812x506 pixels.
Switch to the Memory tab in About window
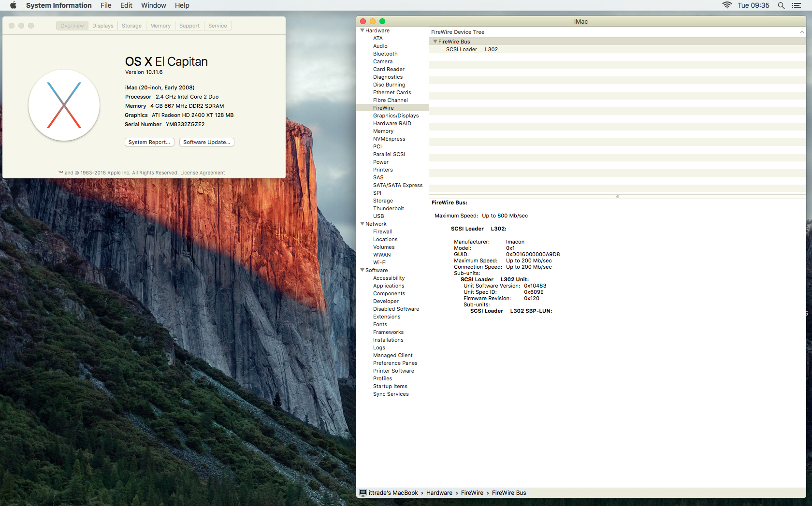[160, 26]
